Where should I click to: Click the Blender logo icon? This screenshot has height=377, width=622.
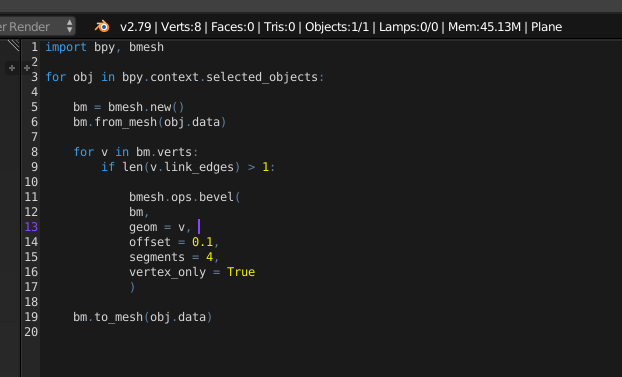pyautogui.click(x=102, y=27)
